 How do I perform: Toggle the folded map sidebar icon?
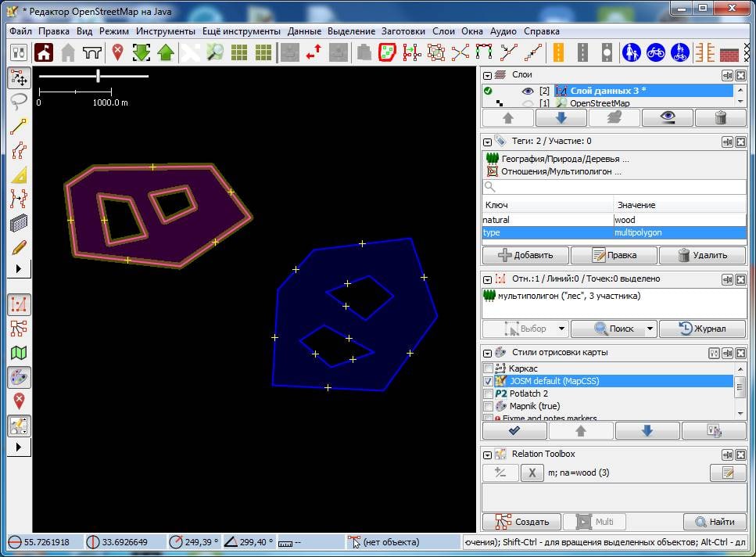pyautogui.click(x=19, y=353)
